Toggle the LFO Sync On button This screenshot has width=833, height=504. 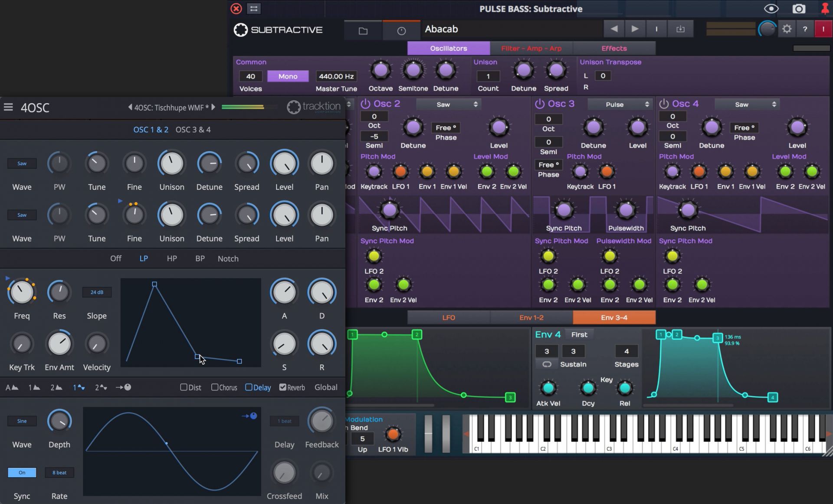point(22,472)
